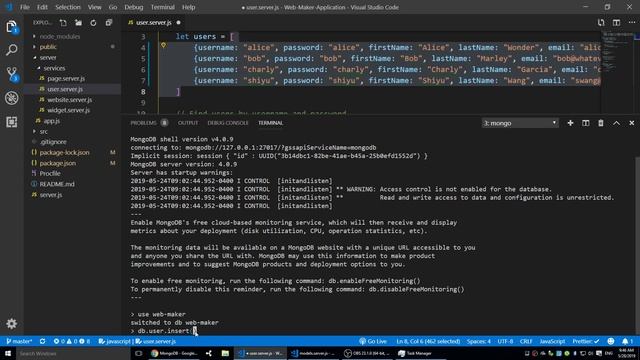Click the New File icon in Explorer
Viewport: 640px width, 360px height.
click(x=63, y=23)
